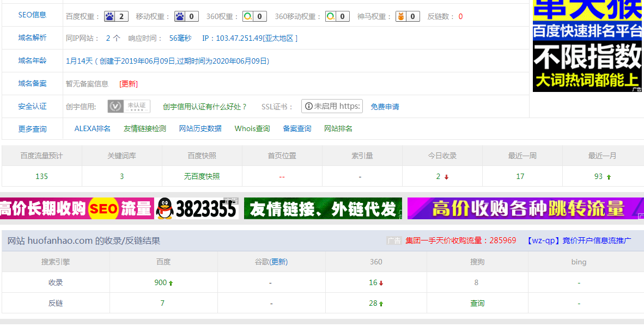Click 百度流量预计 value 135
The height and width of the screenshot is (327, 644).
(42, 176)
